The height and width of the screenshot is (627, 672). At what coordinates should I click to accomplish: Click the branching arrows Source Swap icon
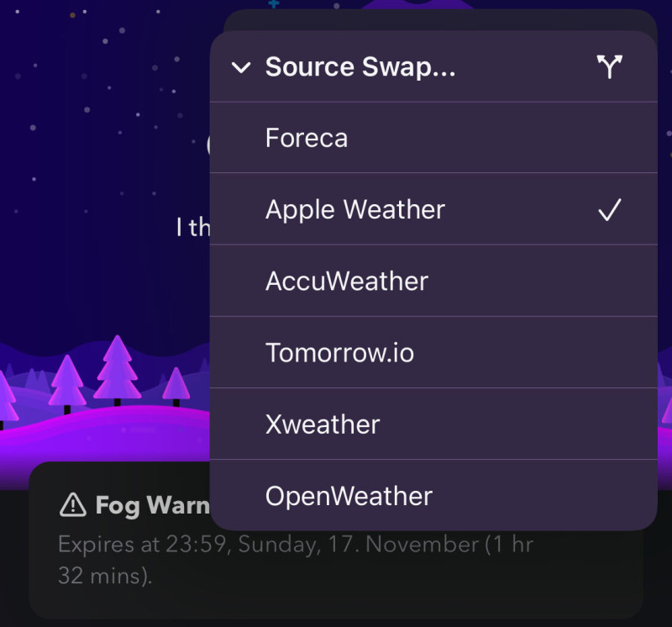[x=609, y=67]
